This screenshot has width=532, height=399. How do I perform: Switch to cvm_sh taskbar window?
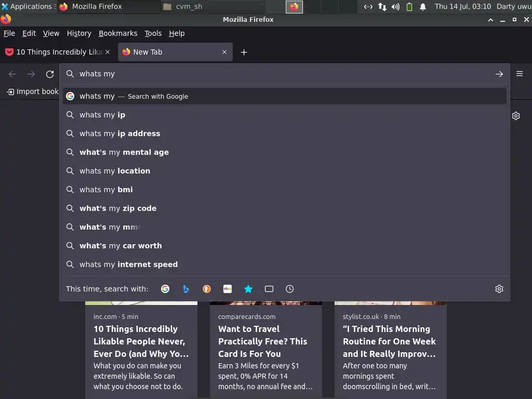pyautogui.click(x=212, y=6)
